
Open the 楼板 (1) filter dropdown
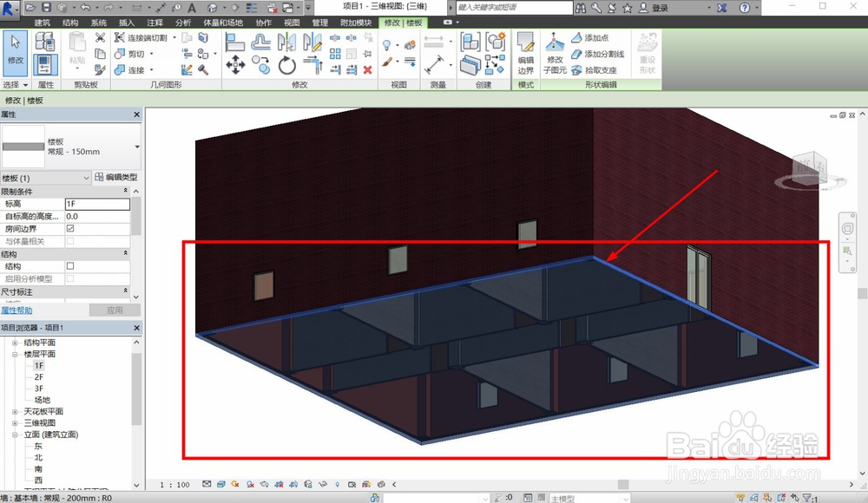point(86,178)
